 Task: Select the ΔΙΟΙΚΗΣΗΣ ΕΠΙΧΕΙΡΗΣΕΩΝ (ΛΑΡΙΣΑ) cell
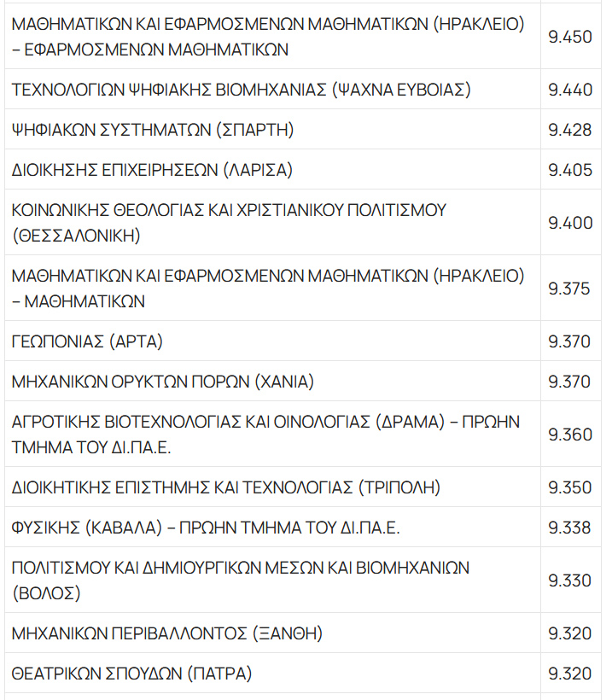point(152,170)
